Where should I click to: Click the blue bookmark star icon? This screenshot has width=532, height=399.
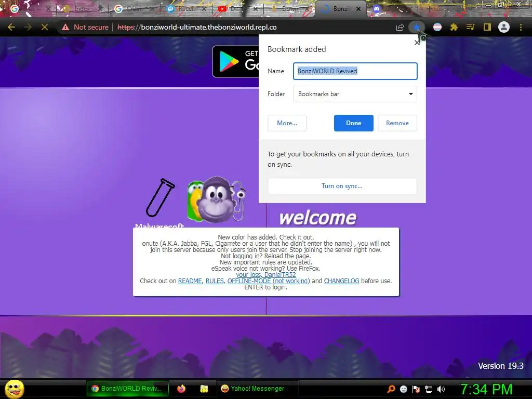pos(417,27)
